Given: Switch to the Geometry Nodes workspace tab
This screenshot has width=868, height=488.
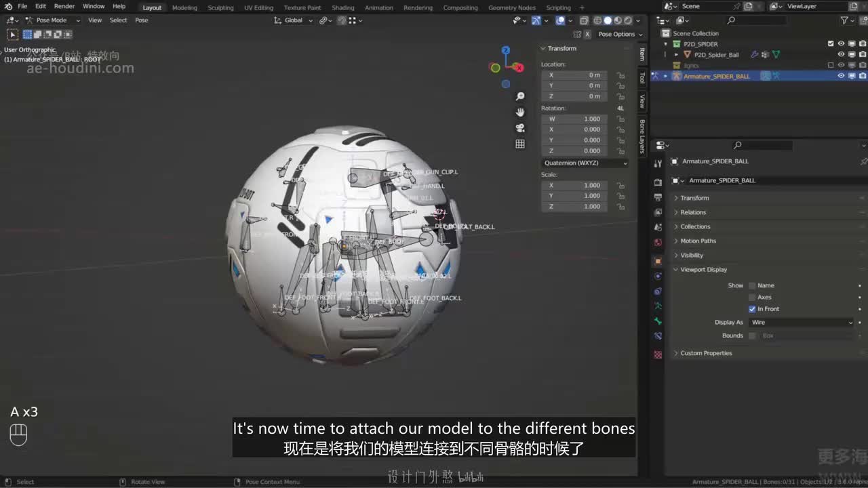Looking at the screenshot, I should click(x=512, y=7).
